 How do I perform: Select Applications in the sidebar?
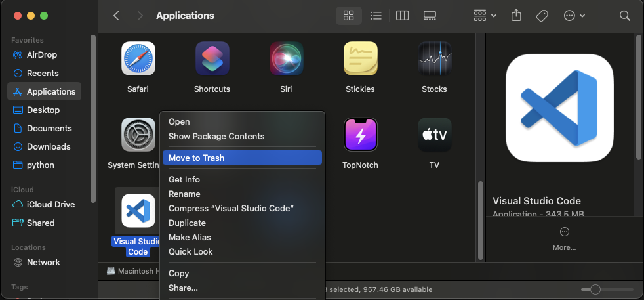point(45,91)
